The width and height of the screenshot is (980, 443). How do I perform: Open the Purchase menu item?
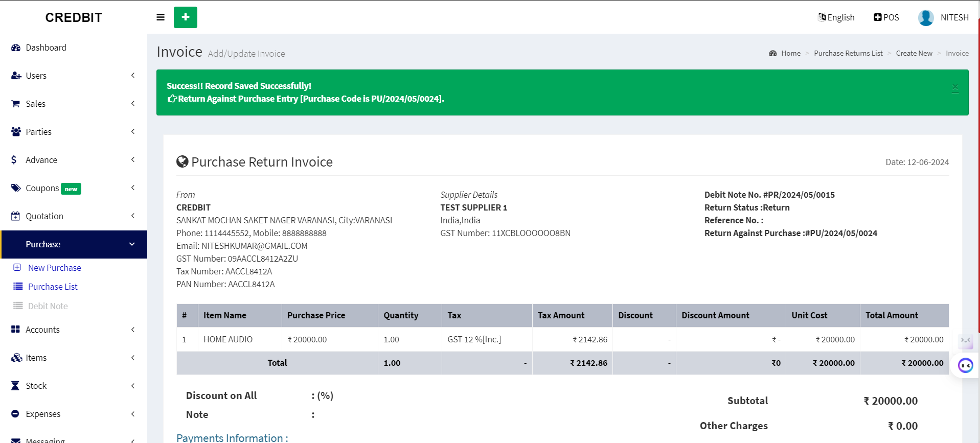74,244
